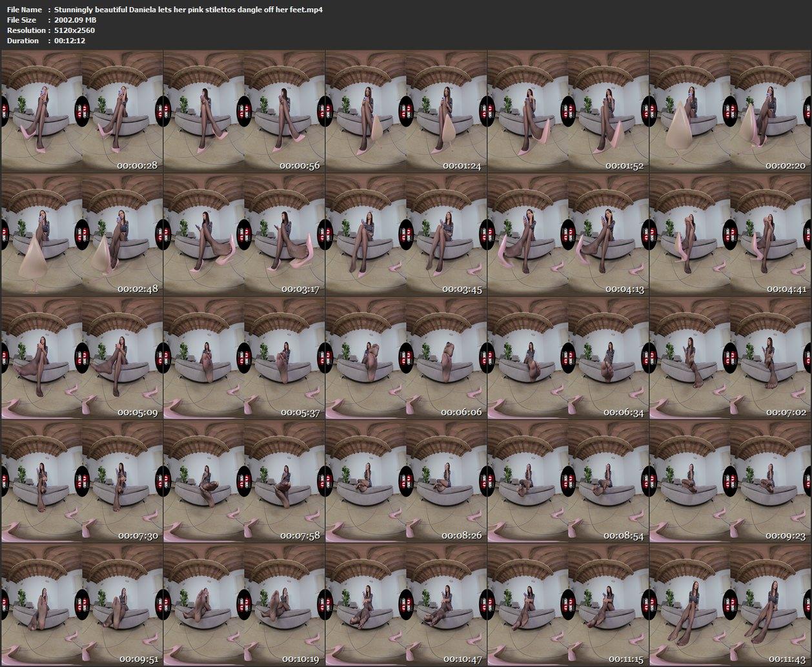Open the frame timestamped 00:07:58
Screen dimensions: 812x667
click(244, 482)
